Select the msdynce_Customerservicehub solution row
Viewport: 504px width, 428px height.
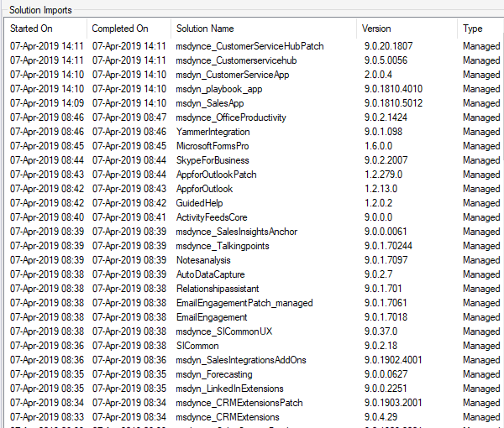(x=254, y=60)
